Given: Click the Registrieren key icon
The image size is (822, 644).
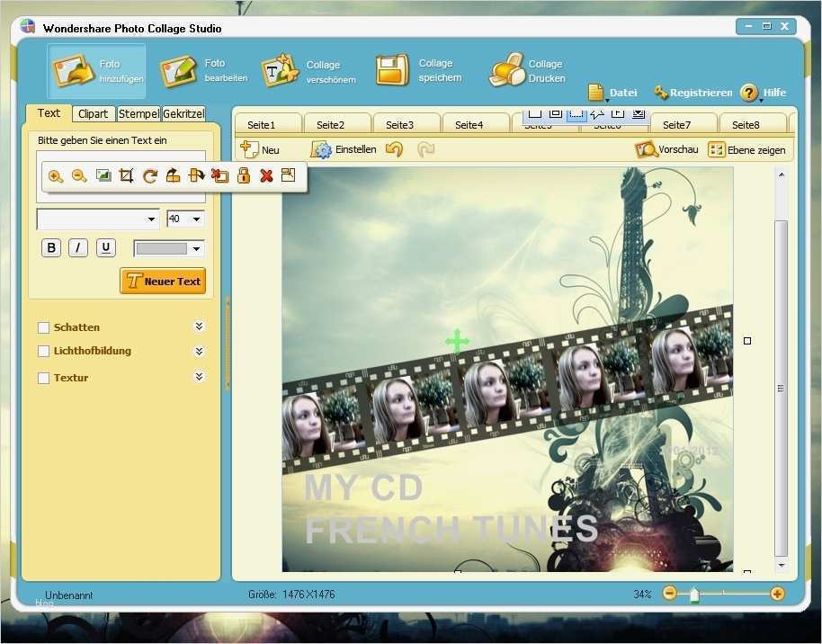Looking at the screenshot, I should coord(660,93).
